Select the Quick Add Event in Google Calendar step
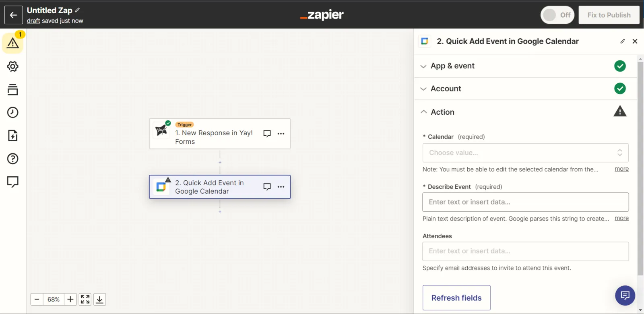This screenshot has height=314, width=644. pyautogui.click(x=220, y=187)
